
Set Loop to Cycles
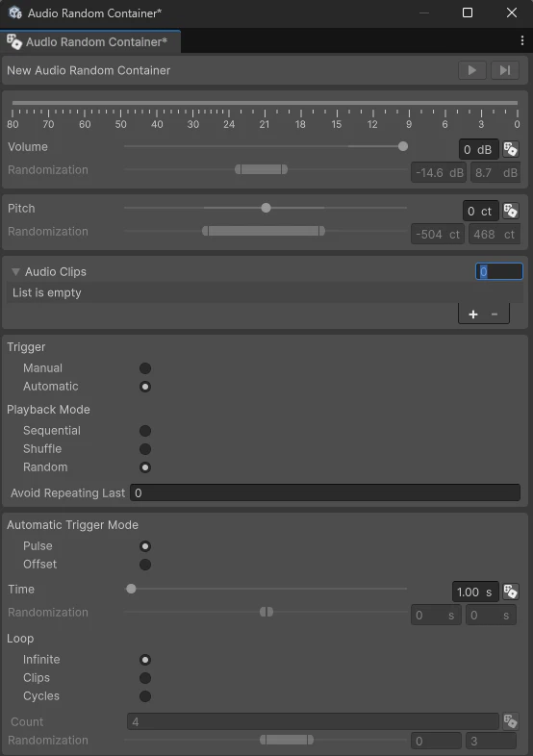[x=145, y=696]
